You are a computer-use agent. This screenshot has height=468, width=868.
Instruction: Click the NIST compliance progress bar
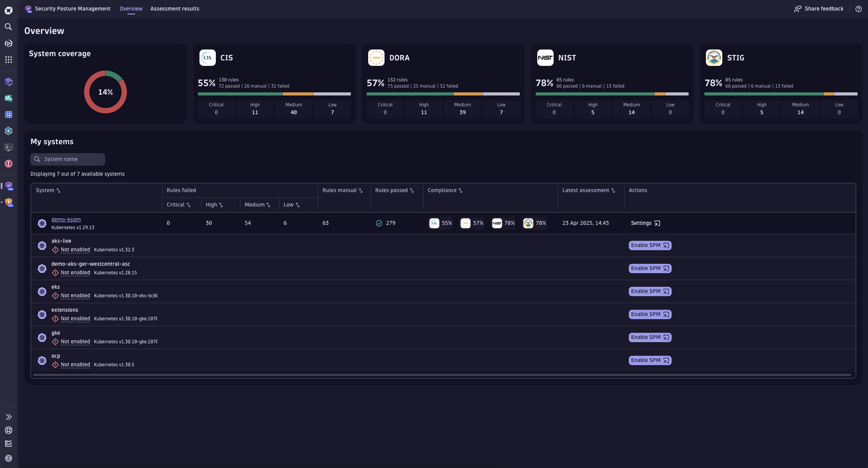point(612,94)
